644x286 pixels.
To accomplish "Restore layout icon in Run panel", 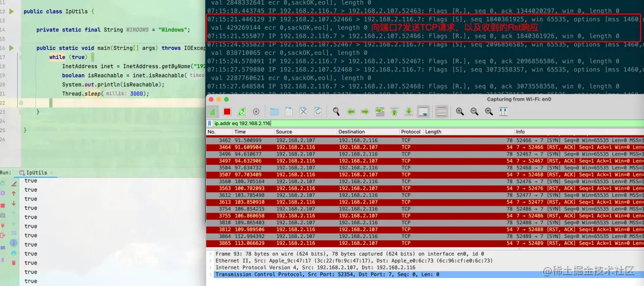I will click(3, 248).
